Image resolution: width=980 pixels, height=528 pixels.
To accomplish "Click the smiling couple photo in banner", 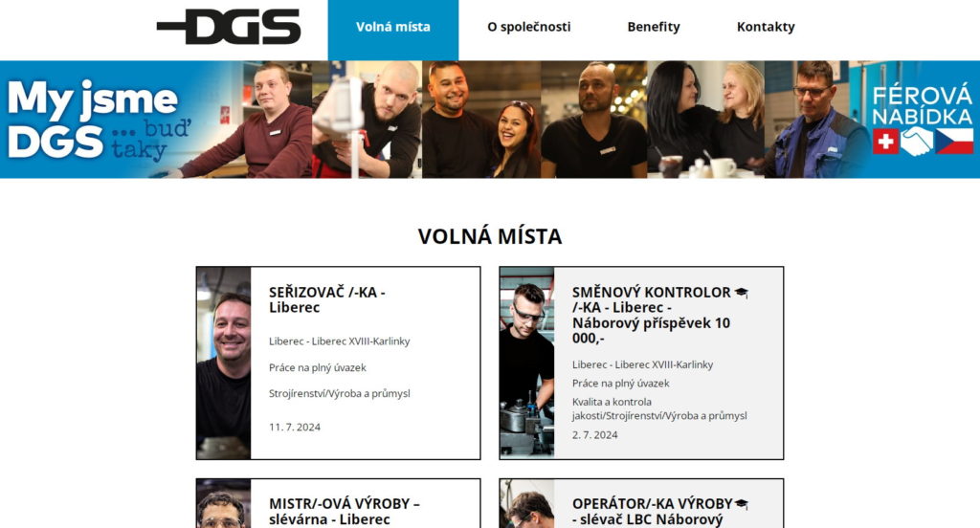I will [x=481, y=120].
